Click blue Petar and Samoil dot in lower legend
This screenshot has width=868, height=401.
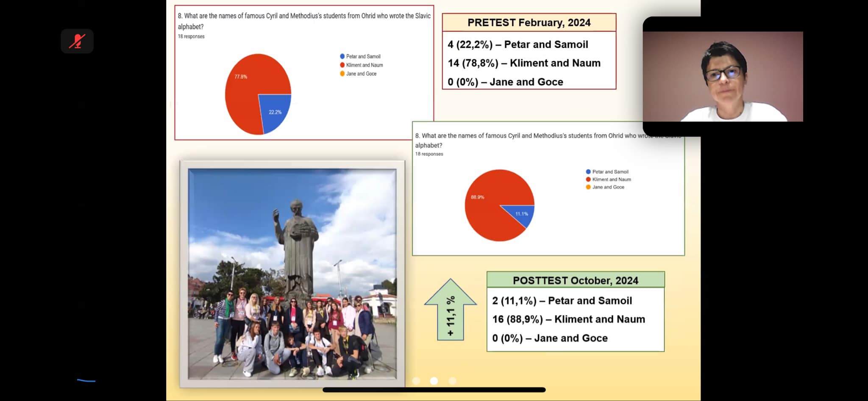588,171
